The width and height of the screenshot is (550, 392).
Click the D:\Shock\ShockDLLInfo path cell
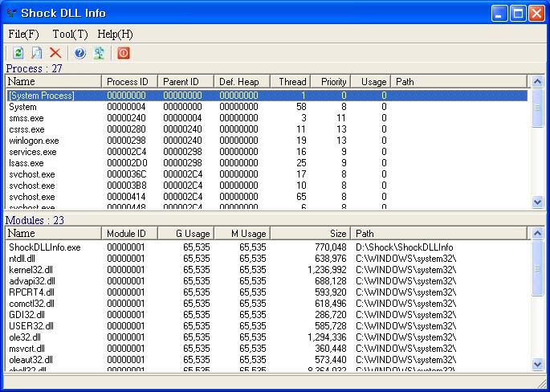405,247
